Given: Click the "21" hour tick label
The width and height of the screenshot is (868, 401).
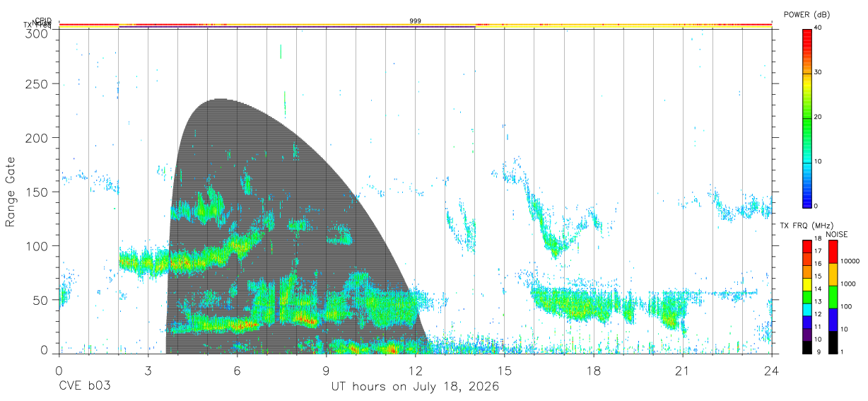Looking at the screenshot, I should pos(682,371).
